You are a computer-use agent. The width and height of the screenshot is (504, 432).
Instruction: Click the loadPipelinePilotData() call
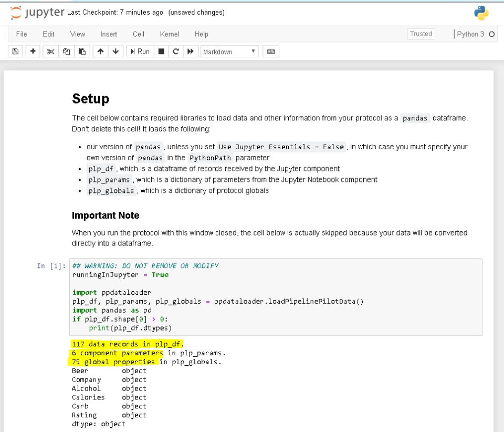coord(289,302)
